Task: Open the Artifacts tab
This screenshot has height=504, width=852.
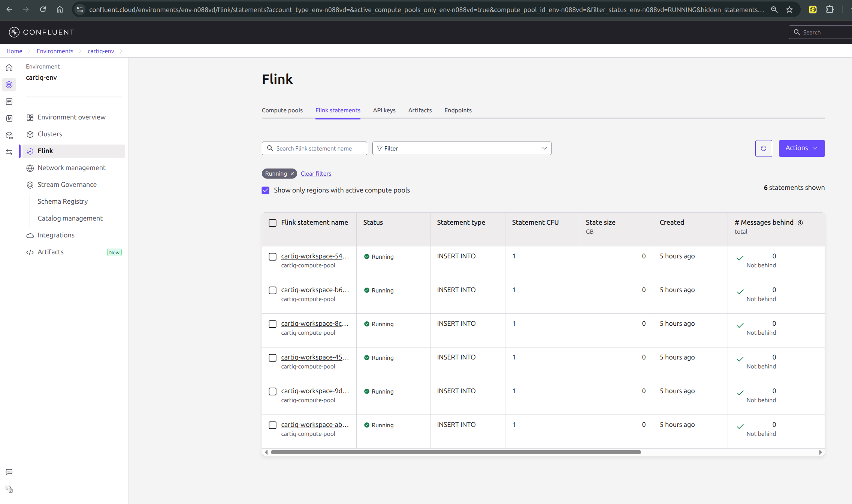Action: [x=420, y=110]
